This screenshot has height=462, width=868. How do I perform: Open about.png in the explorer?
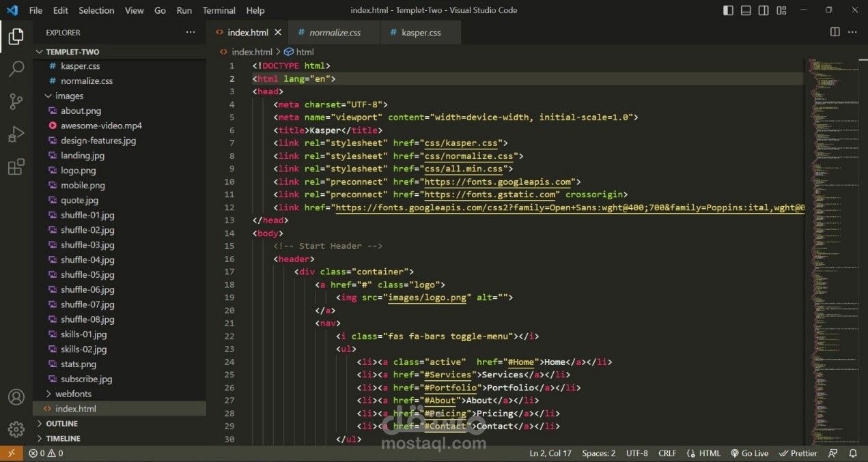tap(120, 111)
